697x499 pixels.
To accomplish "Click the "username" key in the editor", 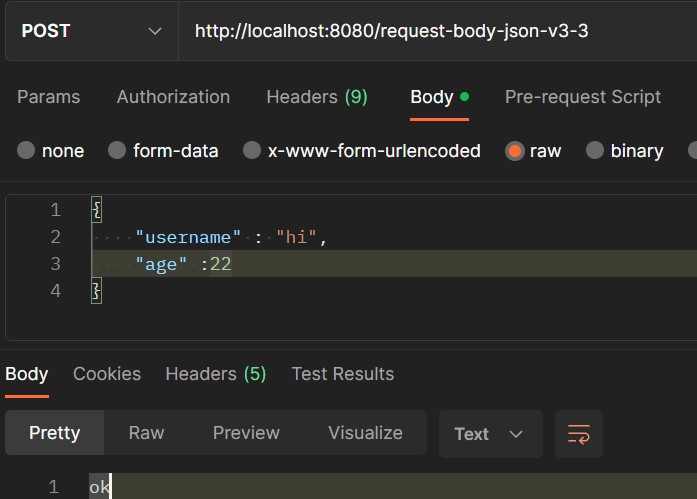I will (x=188, y=237).
